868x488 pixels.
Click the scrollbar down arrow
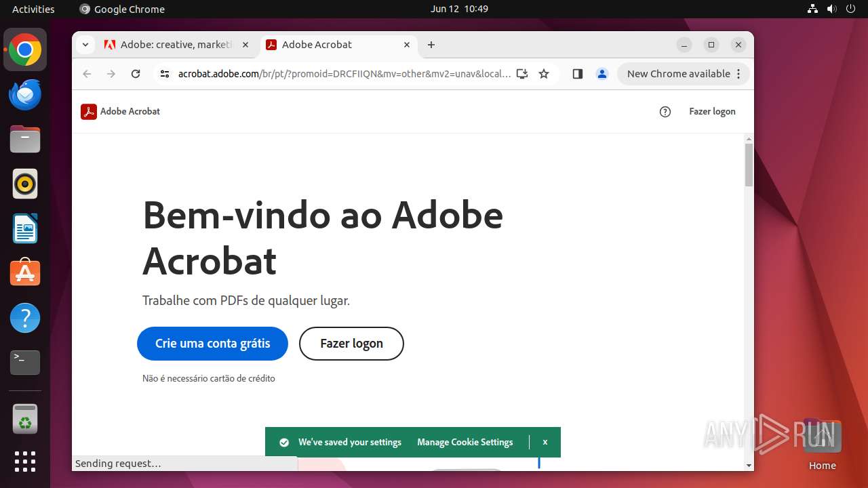click(749, 465)
